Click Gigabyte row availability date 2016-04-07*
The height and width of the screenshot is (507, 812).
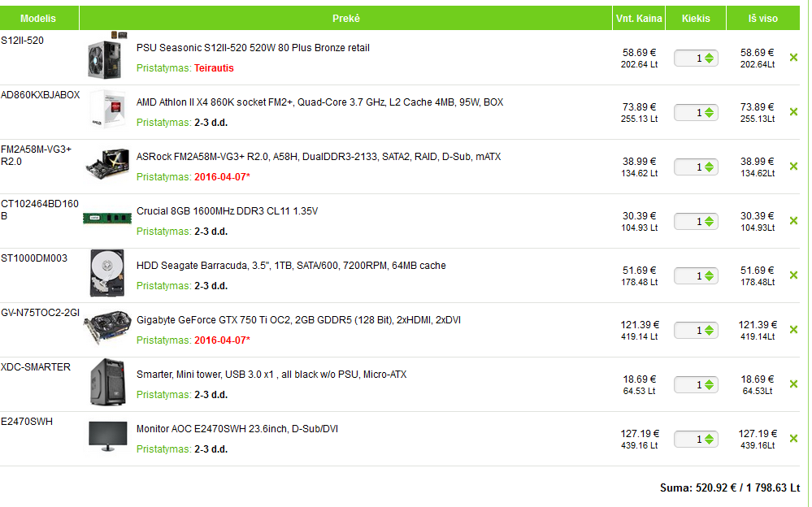(222, 340)
